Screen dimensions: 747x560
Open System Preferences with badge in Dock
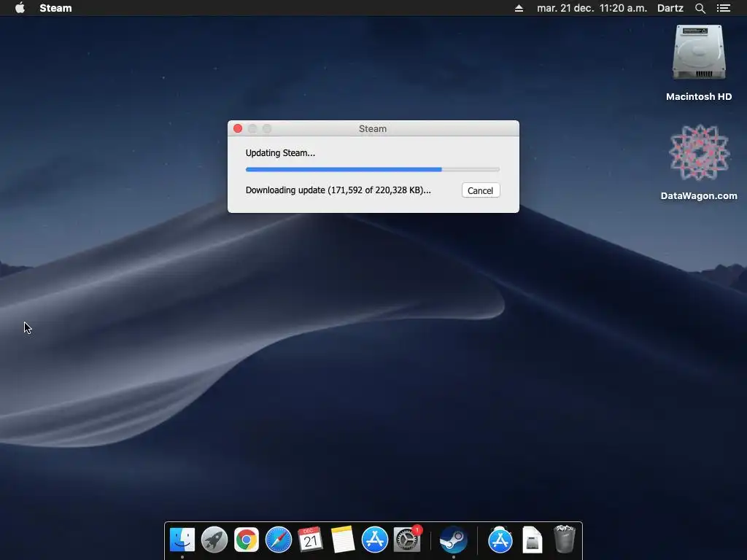[x=407, y=540]
